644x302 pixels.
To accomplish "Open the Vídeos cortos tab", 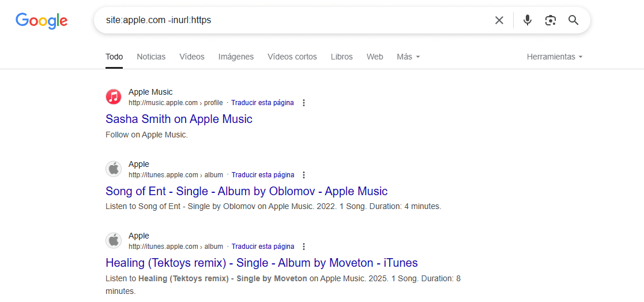I will [292, 57].
